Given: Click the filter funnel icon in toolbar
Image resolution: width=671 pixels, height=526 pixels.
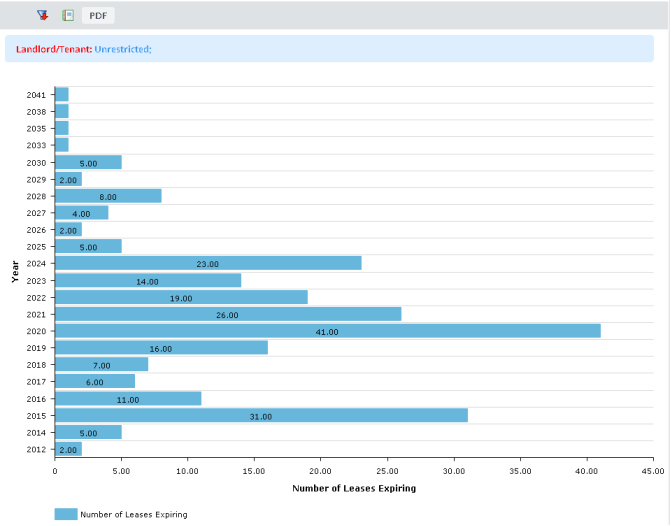Looking at the screenshot, I should [x=42, y=15].
